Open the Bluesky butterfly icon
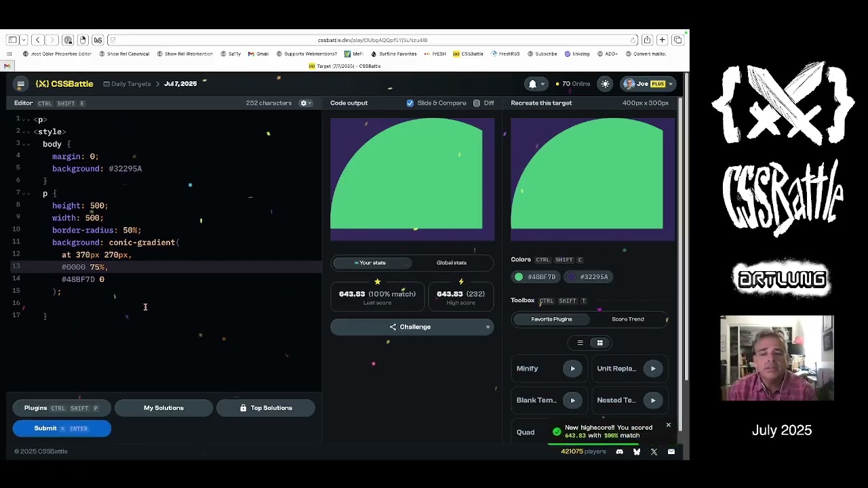The width and height of the screenshot is (868, 488). pos(637,451)
